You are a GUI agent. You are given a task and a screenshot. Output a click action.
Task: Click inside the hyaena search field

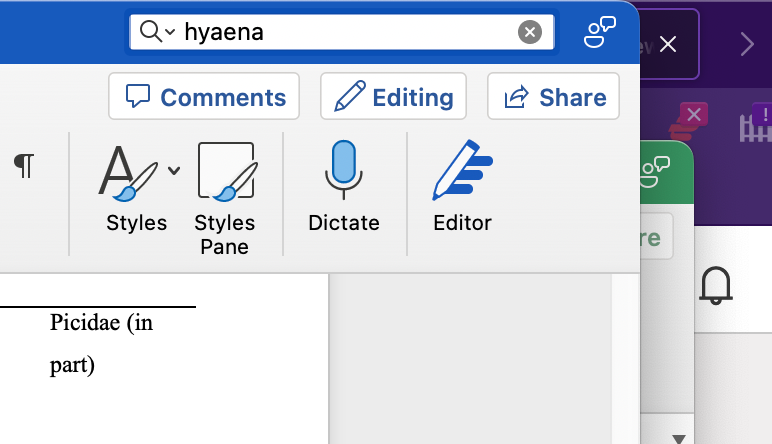tap(340, 32)
